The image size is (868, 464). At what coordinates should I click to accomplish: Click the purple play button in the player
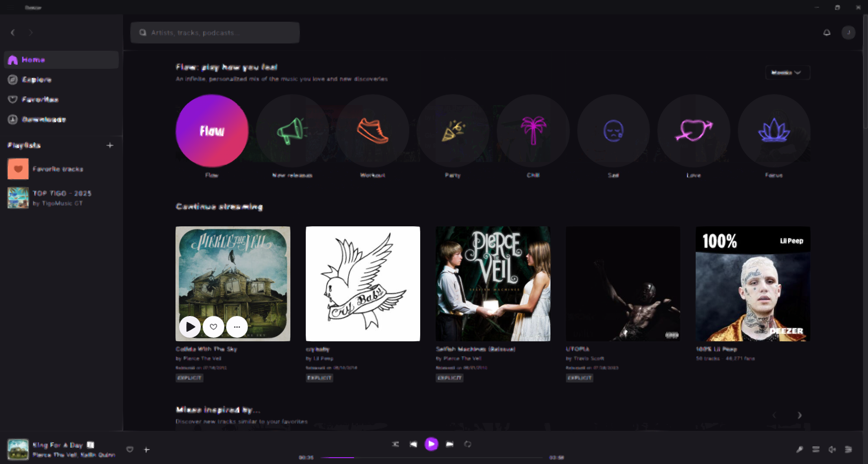(432, 444)
